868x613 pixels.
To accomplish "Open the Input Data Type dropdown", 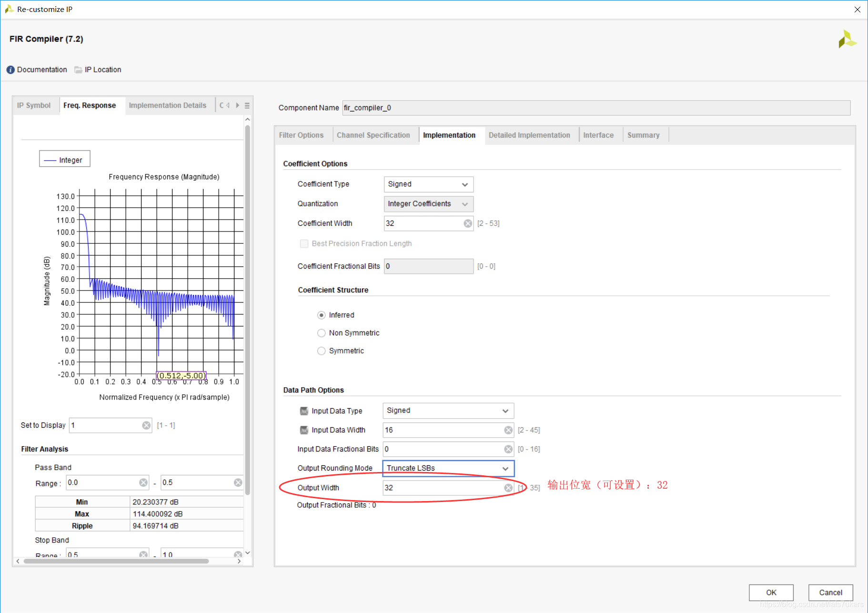I will 448,411.
